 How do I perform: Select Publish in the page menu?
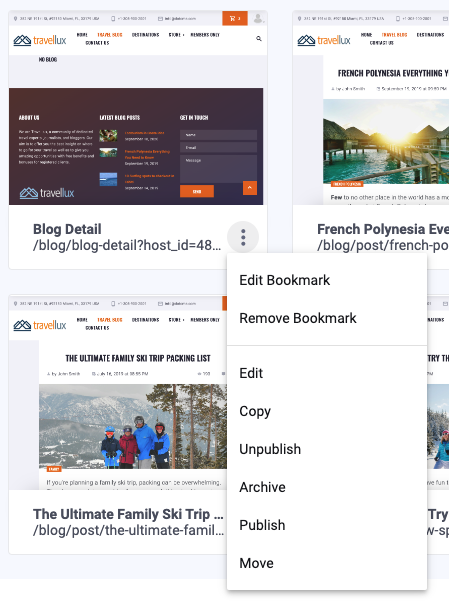tap(262, 525)
